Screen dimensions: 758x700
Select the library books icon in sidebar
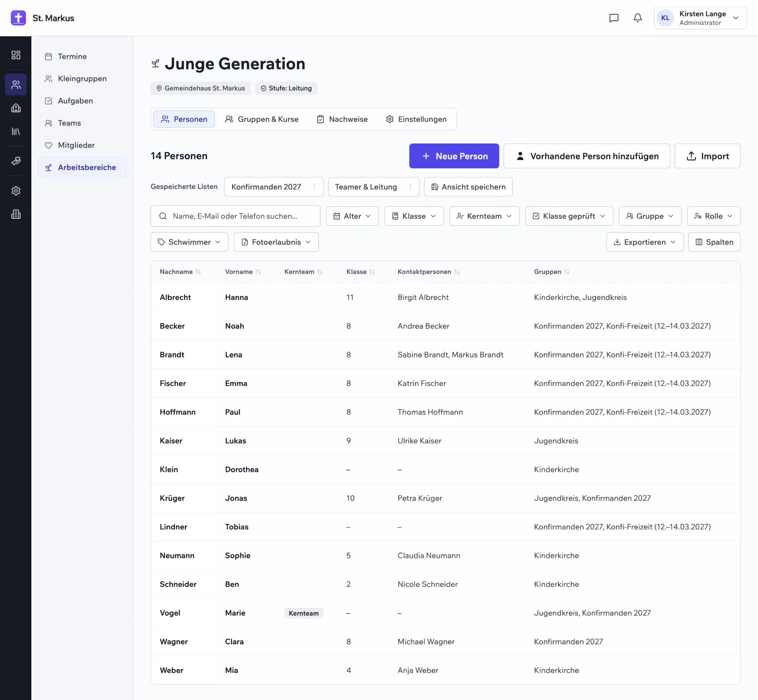click(x=16, y=131)
